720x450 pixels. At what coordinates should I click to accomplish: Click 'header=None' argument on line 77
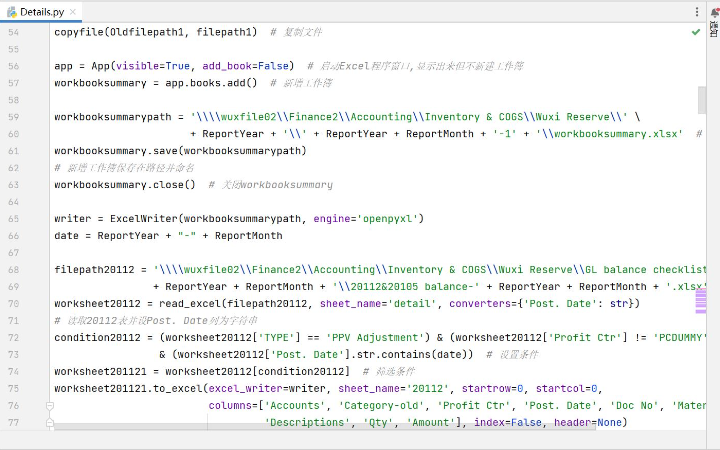pyautogui.click(x=587, y=423)
